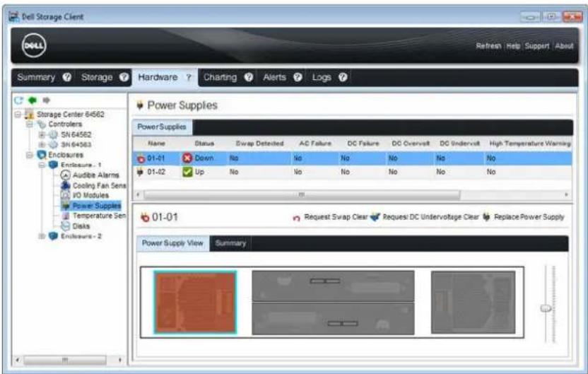588x374 pixels.
Task: Open help icon next to Alerts tab
Action: 298,77
